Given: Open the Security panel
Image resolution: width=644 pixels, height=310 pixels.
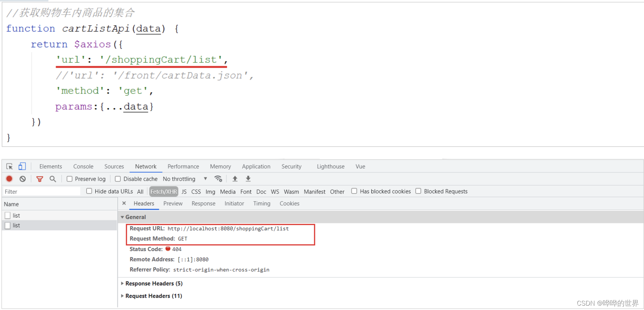Looking at the screenshot, I should [291, 167].
